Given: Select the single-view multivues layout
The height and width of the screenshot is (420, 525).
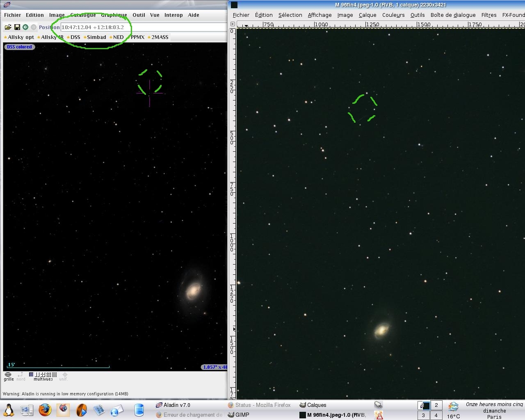Looking at the screenshot, I should 31,374.
